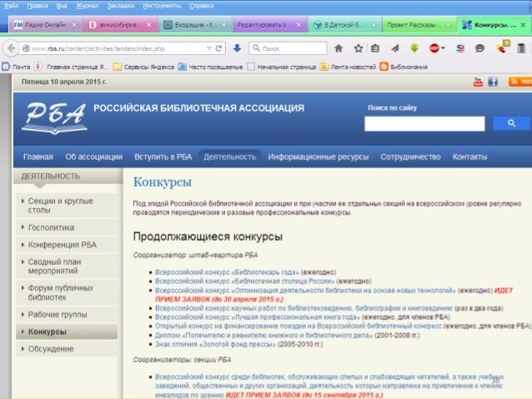Open Знак отличия «Золотой фонд прессы» link

click(215, 344)
